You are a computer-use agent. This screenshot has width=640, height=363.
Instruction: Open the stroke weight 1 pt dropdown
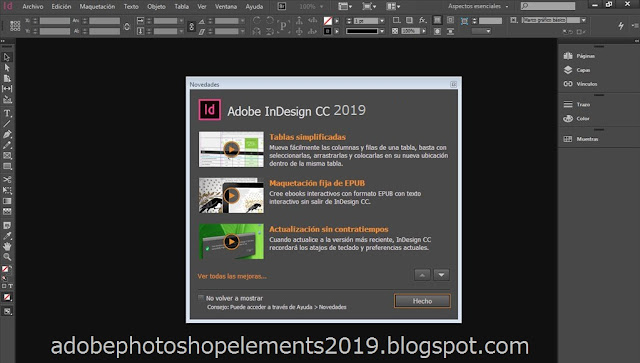[x=382, y=21]
